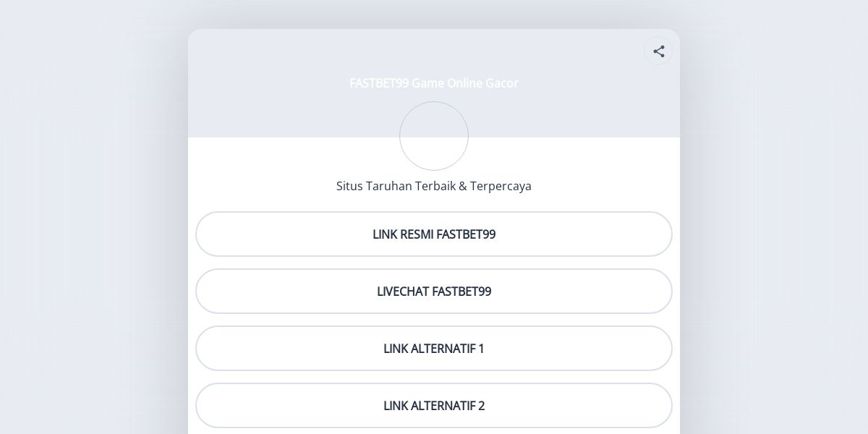Visit the official FASTBET99 link
Screen dimensions: 868x434
tap(434, 234)
